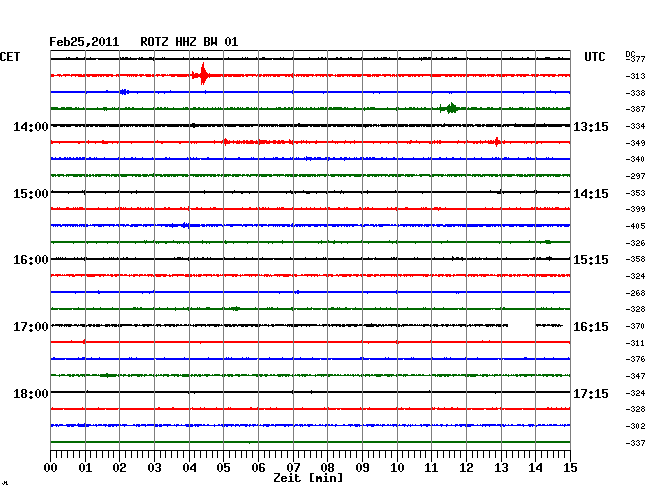The image size is (650, 494).
Task: Click the DC offset value -297
Action: pos(635,176)
